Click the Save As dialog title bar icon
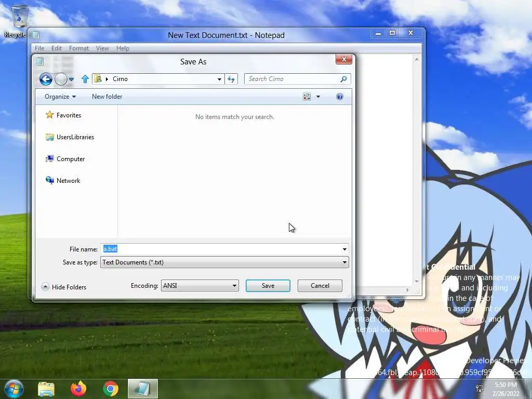The height and width of the screenshot is (399, 532). (x=40, y=61)
